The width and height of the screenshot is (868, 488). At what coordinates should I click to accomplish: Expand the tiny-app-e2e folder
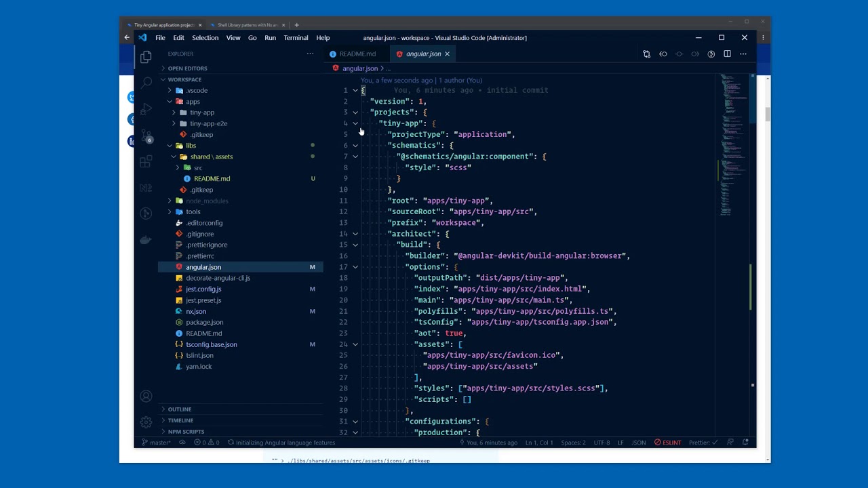208,123
